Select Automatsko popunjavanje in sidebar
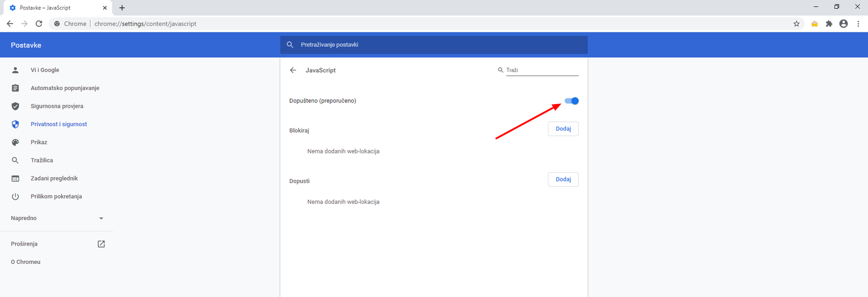The image size is (868, 297). 65,88
